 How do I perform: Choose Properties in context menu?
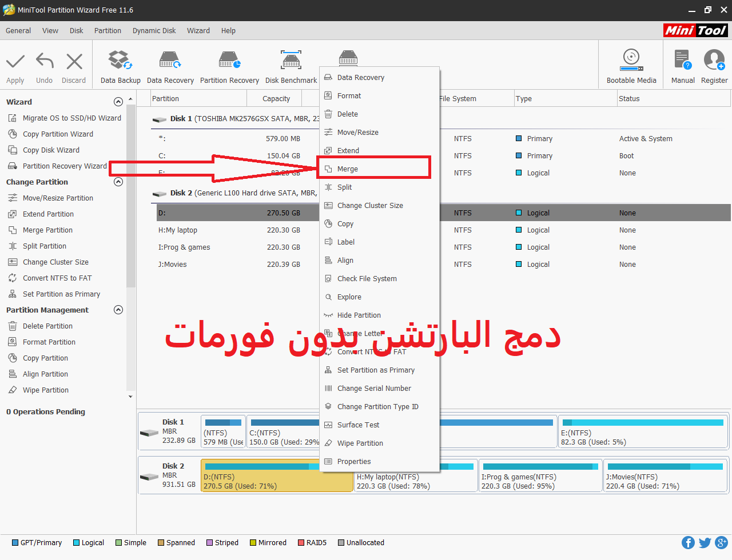click(379, 462)
